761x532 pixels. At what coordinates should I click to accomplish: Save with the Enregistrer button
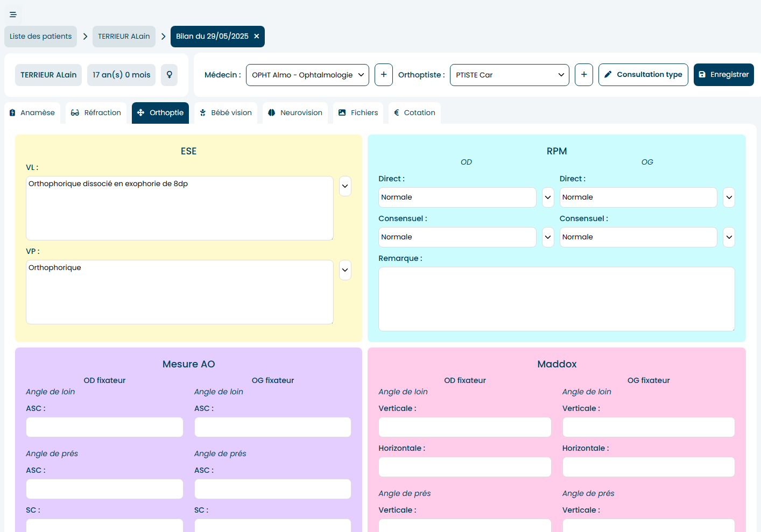pos(723,75)
